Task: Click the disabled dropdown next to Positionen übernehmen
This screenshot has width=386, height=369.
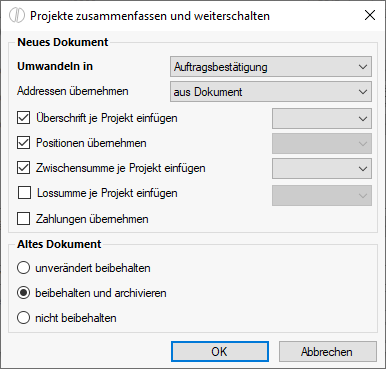Action: pyautogui.click(x=322, y=144)
